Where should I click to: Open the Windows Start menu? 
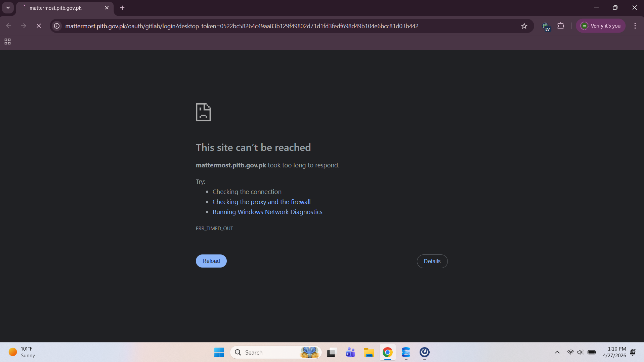pyautogui.click(x=219, y=352)
